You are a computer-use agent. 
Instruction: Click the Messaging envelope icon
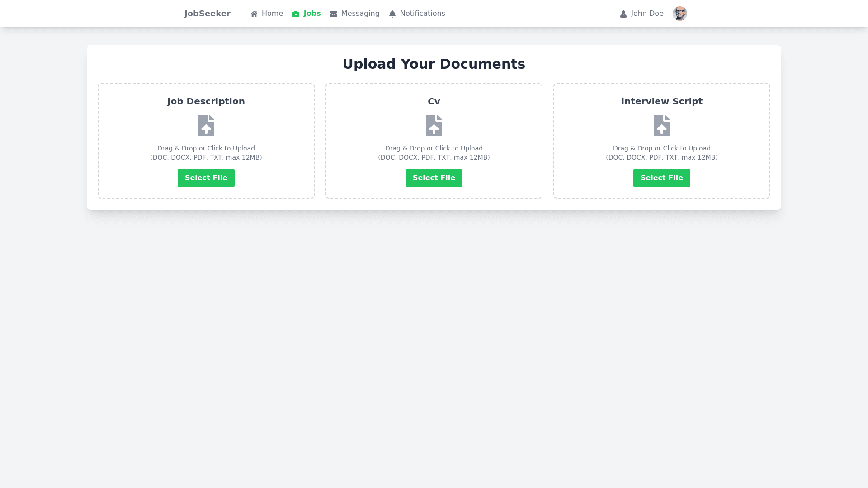coord(334,14)
